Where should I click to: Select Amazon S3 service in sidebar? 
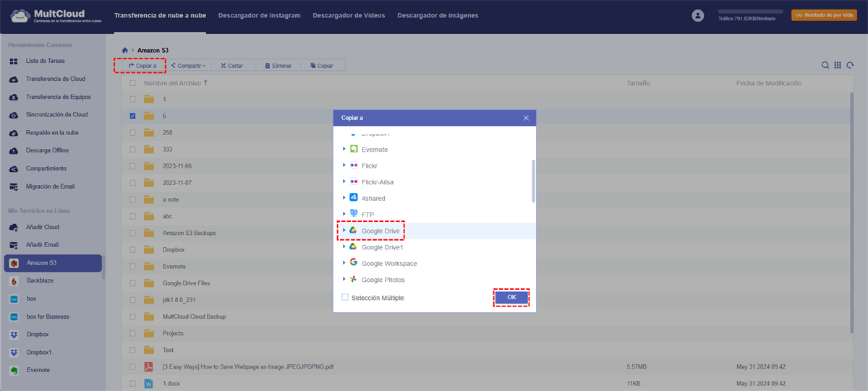(53, 263)
